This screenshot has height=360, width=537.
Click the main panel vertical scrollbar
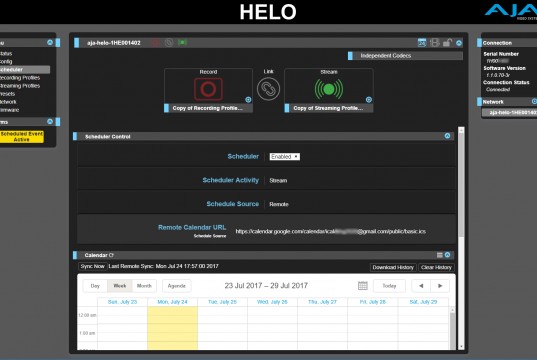[x=461, y=185]
